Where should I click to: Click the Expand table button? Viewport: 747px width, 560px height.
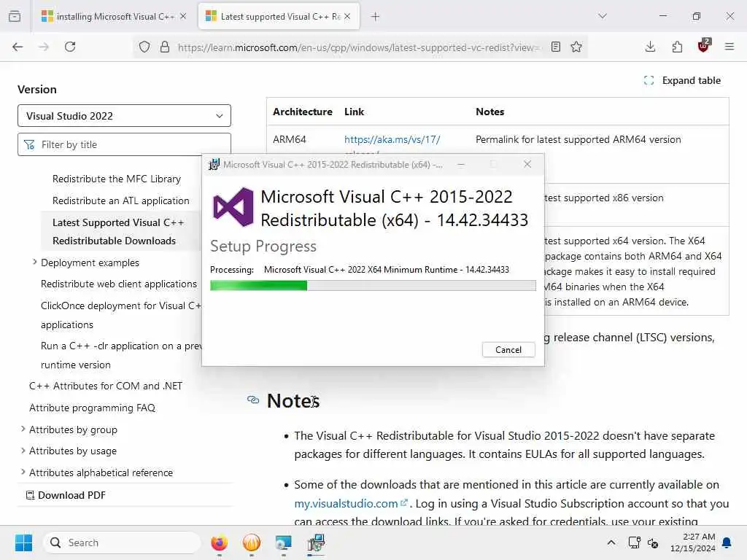pyautogui.click(x=682, y=80)
